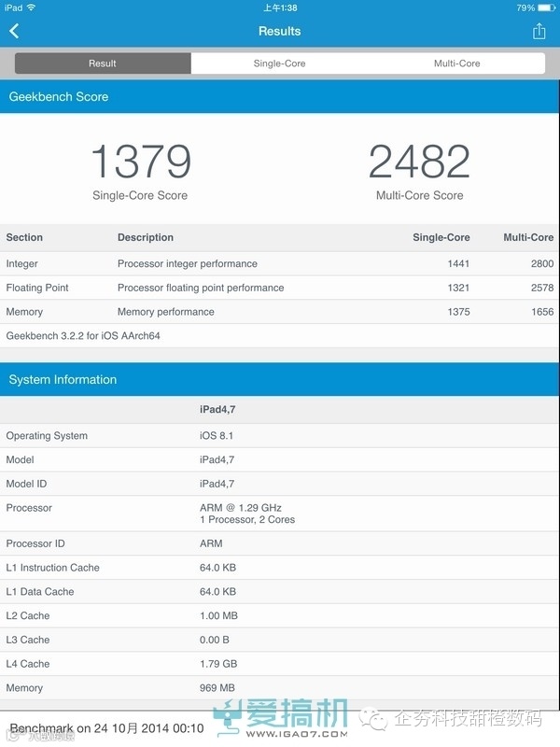Image resolution: width=560 pixels, height=747 pixels.
Task: Tap the bold iPad4,7 heading
Action: (217, 410)
